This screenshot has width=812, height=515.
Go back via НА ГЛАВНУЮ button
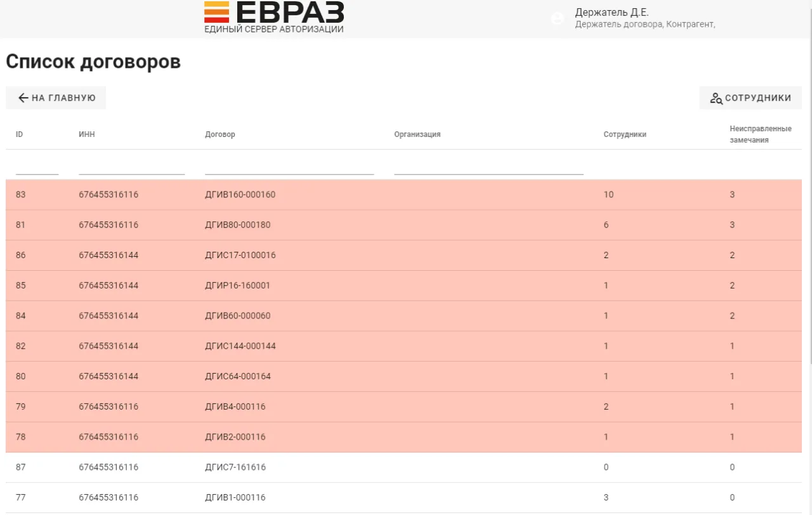(56, 98)
